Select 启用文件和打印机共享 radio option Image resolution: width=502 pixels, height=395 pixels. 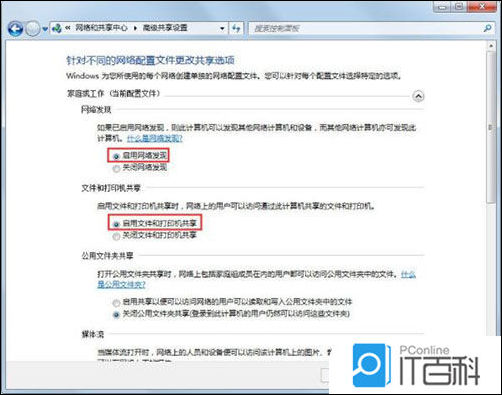coord(116,224)
